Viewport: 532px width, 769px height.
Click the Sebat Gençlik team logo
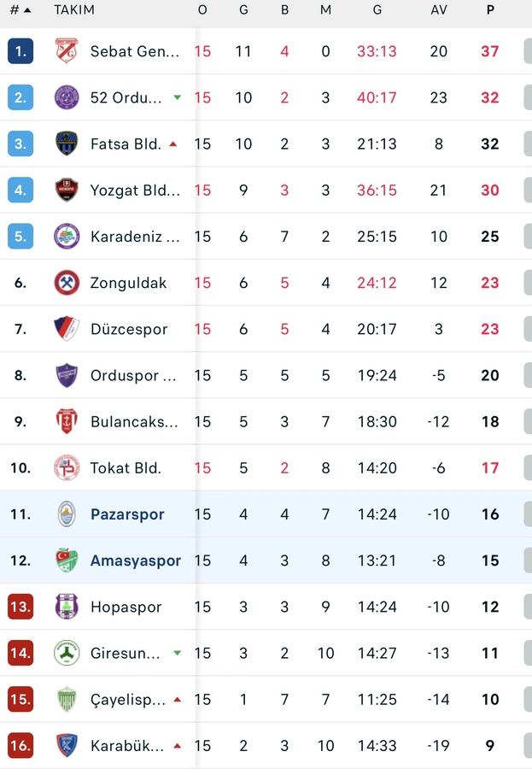click(67, 51)
